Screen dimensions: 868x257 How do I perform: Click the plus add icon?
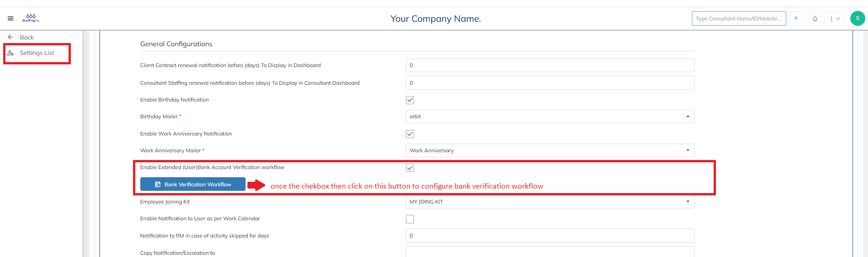pyautogui.click(x=796, y=19)
